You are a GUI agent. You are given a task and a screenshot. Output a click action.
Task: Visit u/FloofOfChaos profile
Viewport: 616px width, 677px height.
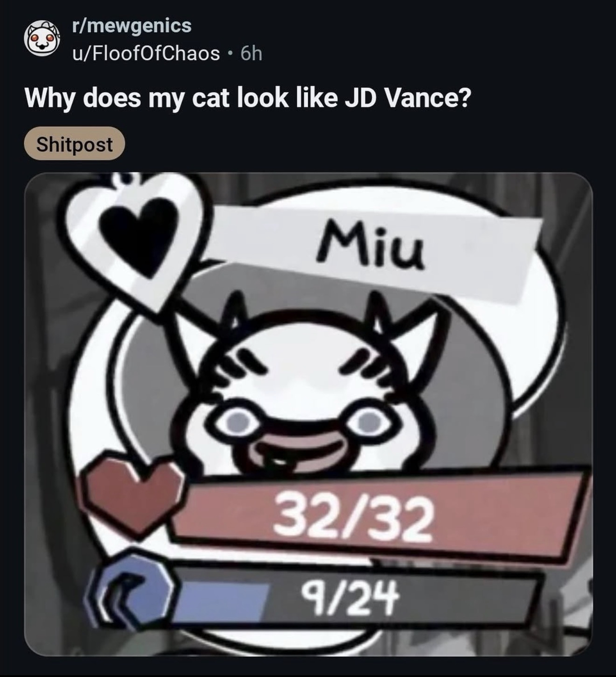tap(146, 54)
